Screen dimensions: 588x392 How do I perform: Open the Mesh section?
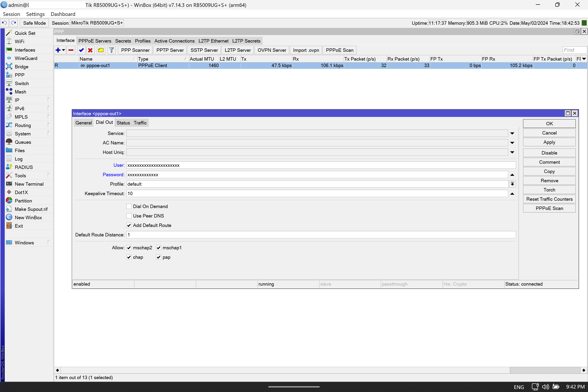pyautogui.click(x=20, y=92)
